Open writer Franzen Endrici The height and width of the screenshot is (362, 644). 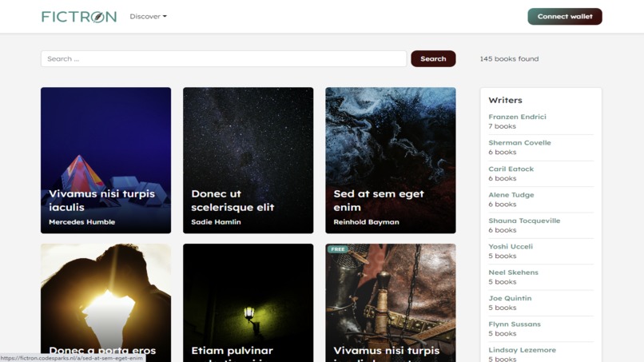click(x=517, y=117)
